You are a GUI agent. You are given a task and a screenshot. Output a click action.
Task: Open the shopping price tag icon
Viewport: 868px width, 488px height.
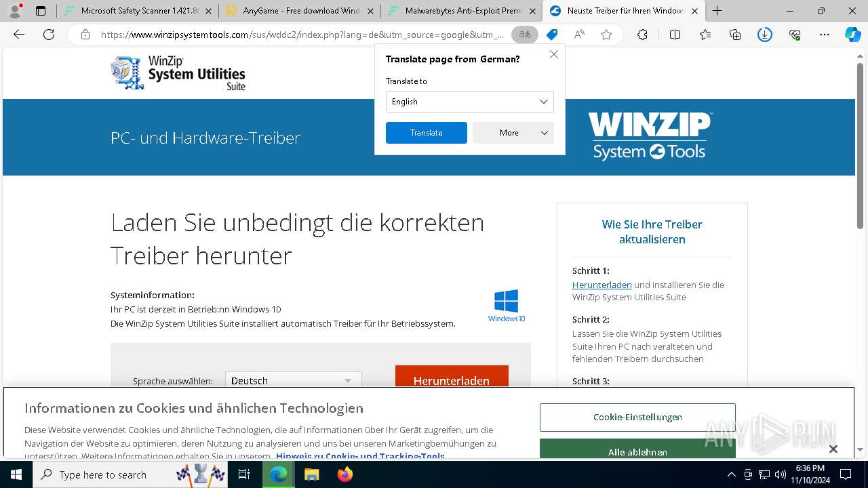click(x=552, y=35)
